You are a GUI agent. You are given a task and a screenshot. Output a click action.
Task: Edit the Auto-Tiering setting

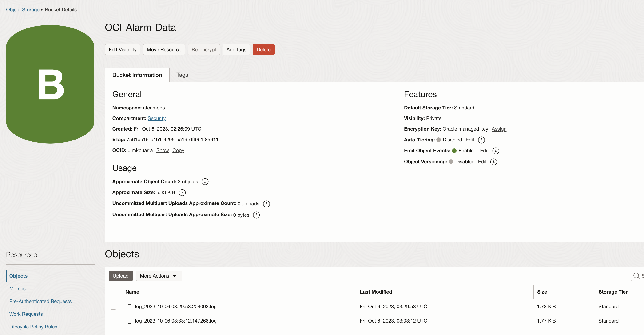pyautogui.click(x=469, y=140)
